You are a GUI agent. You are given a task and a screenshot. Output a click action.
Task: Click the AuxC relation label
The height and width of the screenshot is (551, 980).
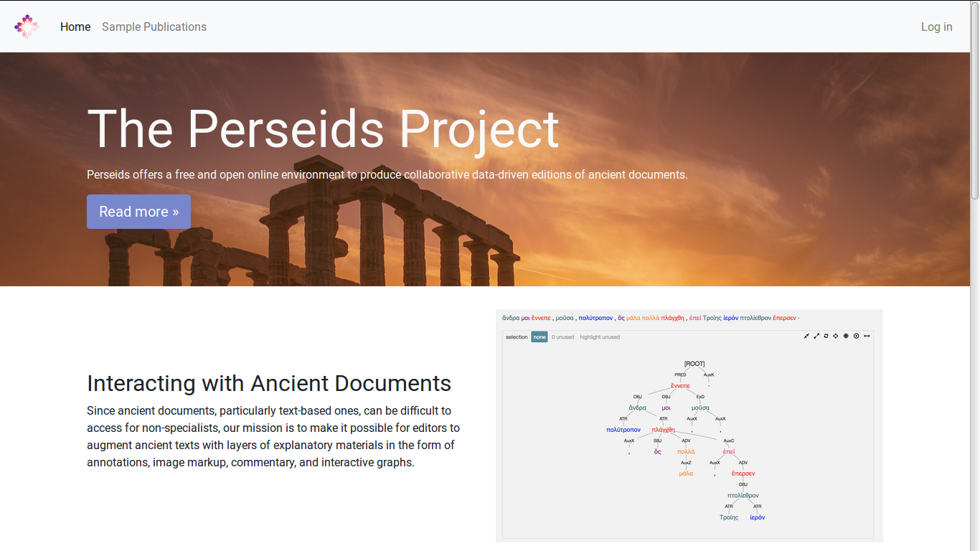tap(729, 441)
